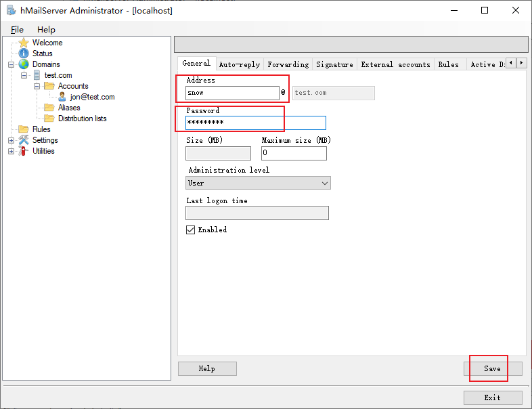Click the Settings tools icon
The image size is (532, 409).
24,140
